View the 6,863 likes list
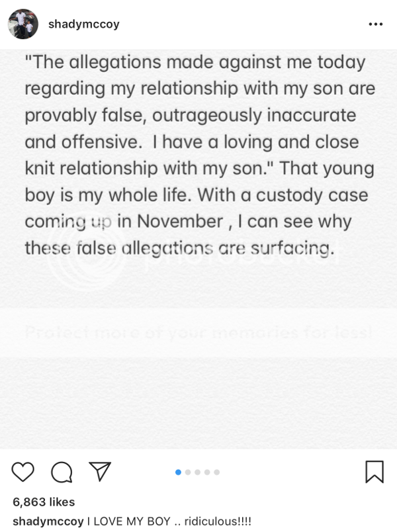The image size is (397, 532). pyautogui.click(x=44, y=502)
